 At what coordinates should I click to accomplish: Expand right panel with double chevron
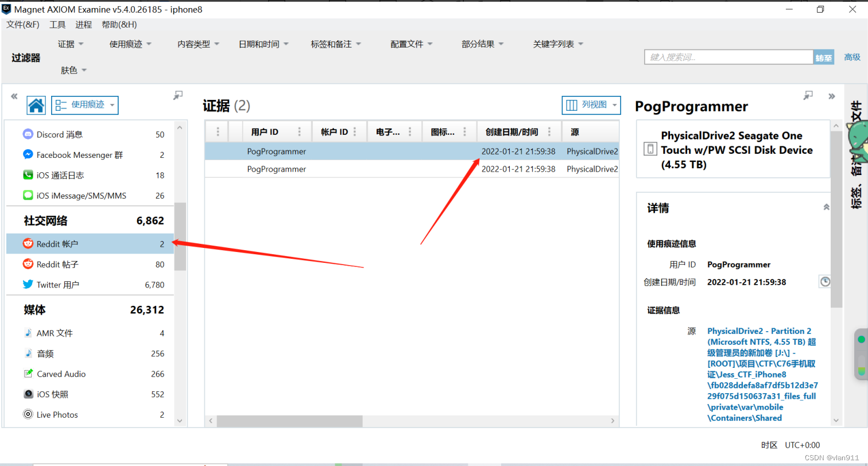[831, 96]
